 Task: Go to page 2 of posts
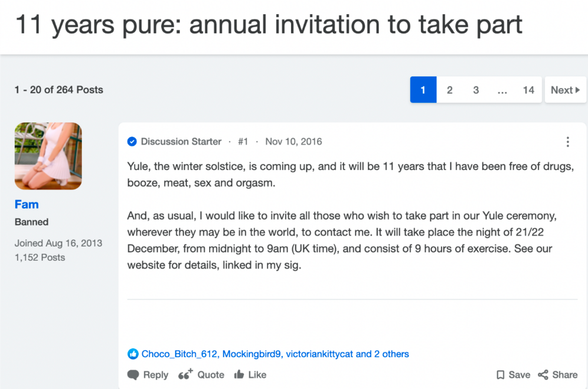pos(450,89)
